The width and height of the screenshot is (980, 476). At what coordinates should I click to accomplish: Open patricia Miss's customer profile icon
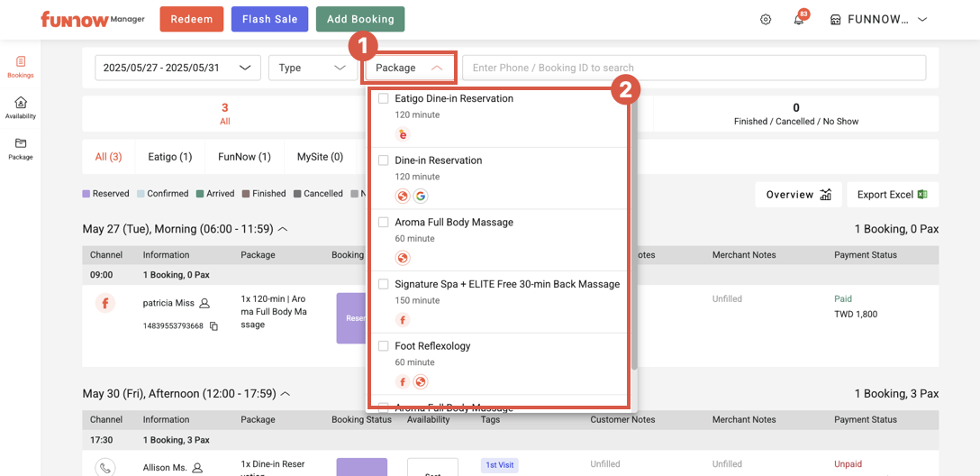pos(204,304)
